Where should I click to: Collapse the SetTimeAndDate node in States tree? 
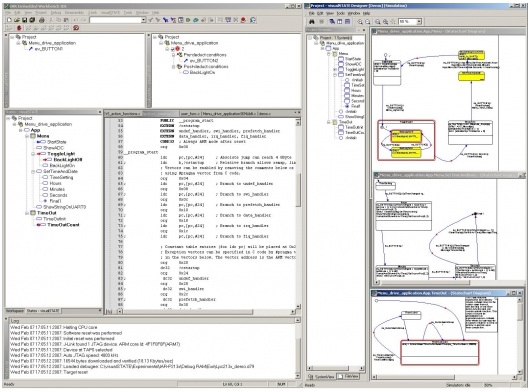(x=33, y=172)
